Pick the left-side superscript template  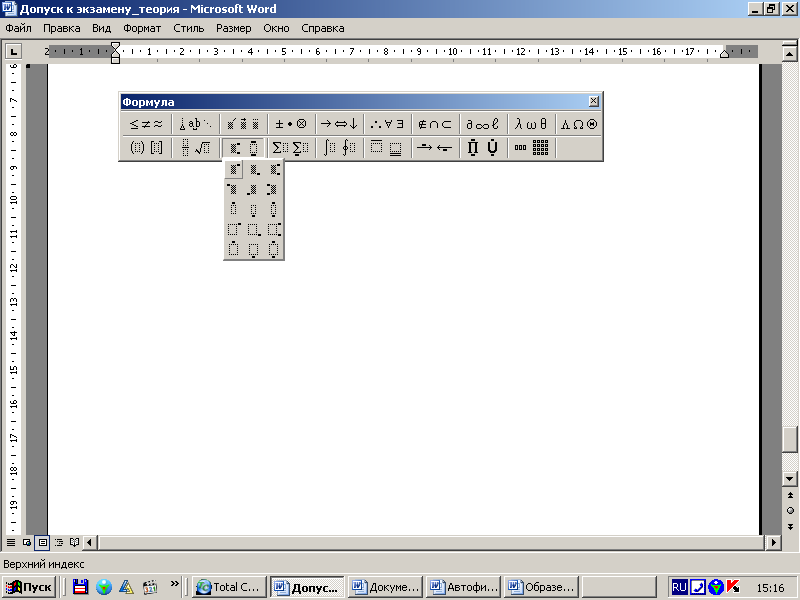(234, 189)
